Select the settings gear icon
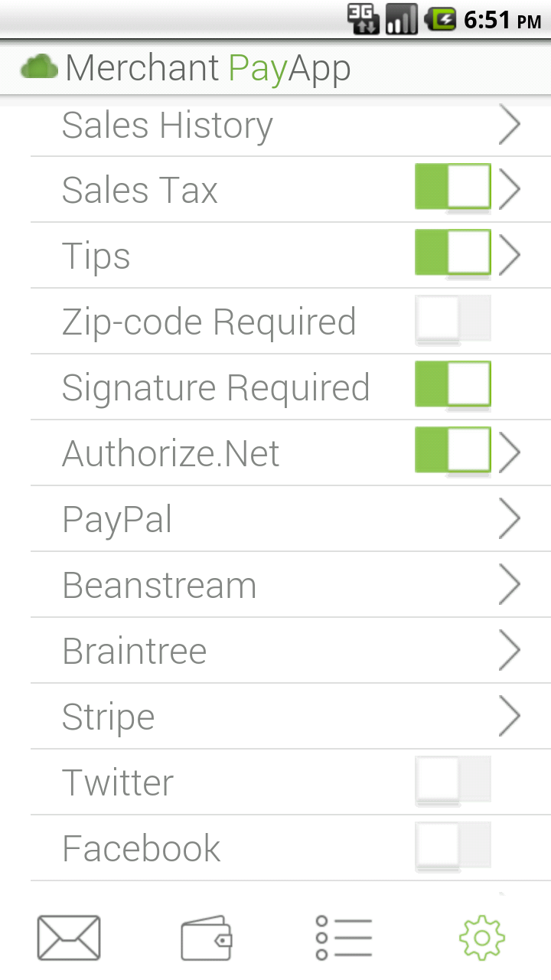This screenshot has width=551, height=980. click(481, 937)
